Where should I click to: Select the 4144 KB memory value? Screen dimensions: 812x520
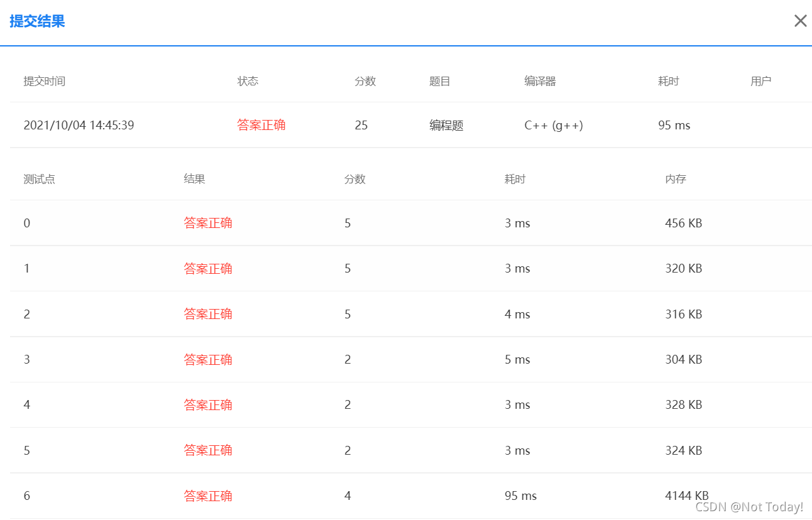point(686,496)
